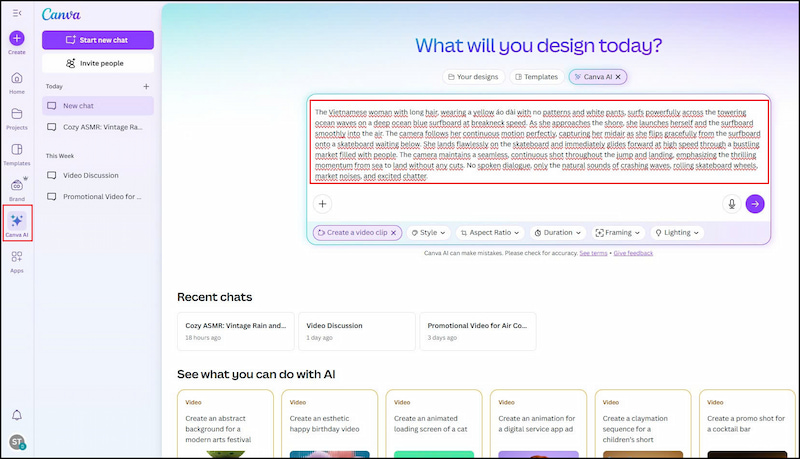800x459 pixels.
Task: Click the 'This Week' section label
Action: point(60,156)
